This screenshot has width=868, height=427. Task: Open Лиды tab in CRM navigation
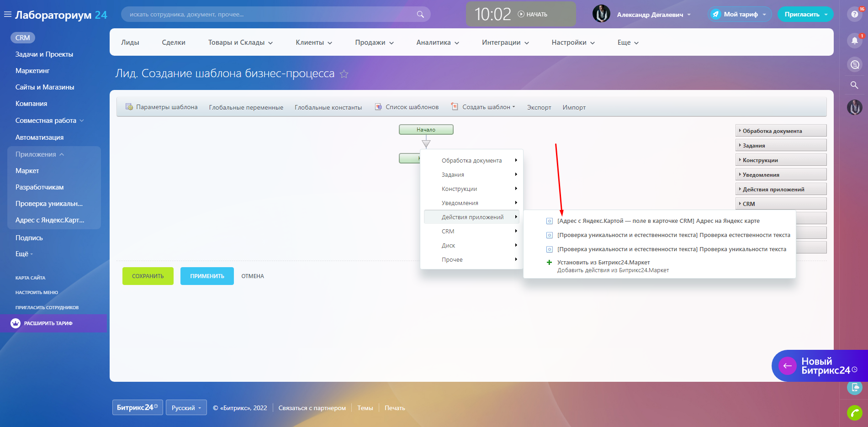(x=130, y=42)
